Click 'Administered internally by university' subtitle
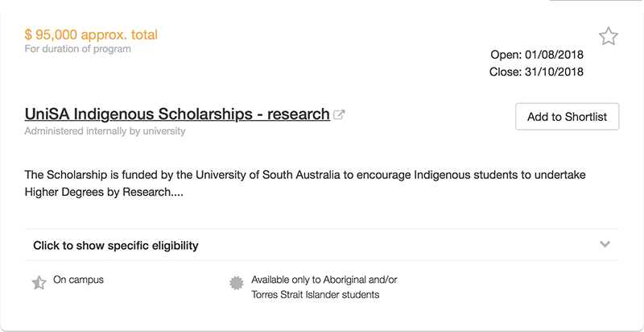The height and width of the screenshot is (332, 644). click(x=105, y=131)
